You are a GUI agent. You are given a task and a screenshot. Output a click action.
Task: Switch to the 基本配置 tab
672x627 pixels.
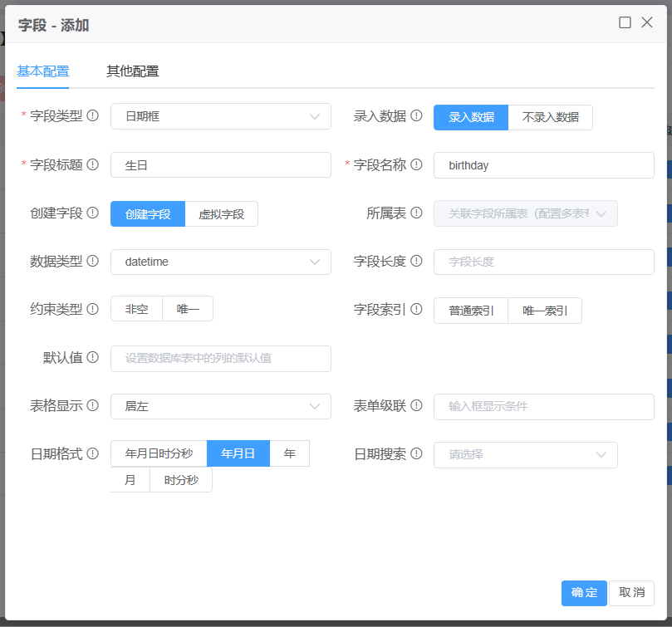43,71
